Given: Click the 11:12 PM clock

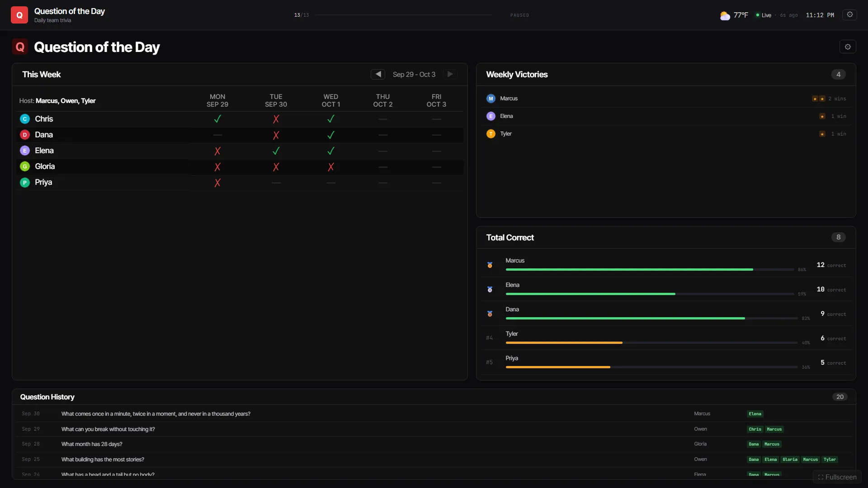Looking at the screenshot, I should click(820, 15).
